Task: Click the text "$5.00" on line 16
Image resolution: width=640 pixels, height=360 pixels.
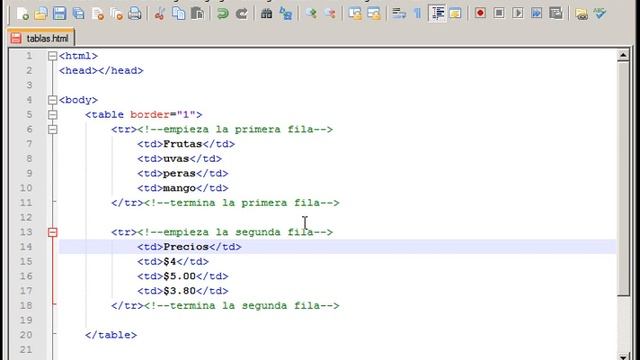Action: [x=179, y=276]
